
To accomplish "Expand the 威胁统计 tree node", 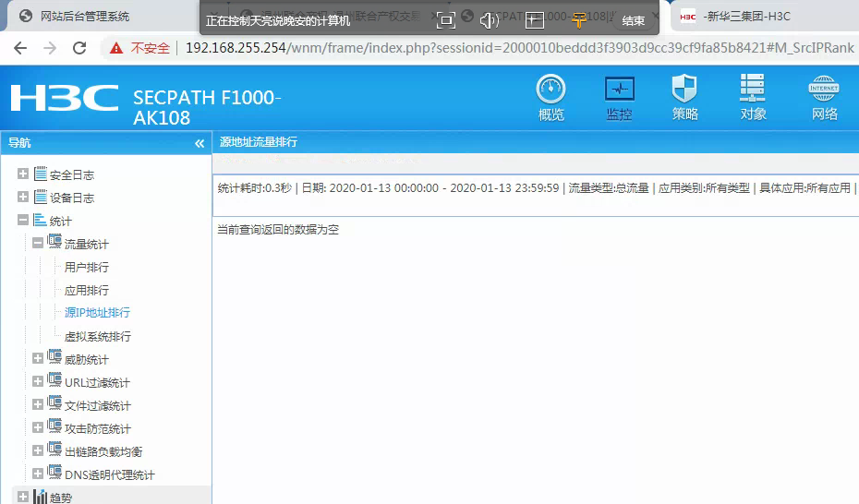I will tap(37, 358).
